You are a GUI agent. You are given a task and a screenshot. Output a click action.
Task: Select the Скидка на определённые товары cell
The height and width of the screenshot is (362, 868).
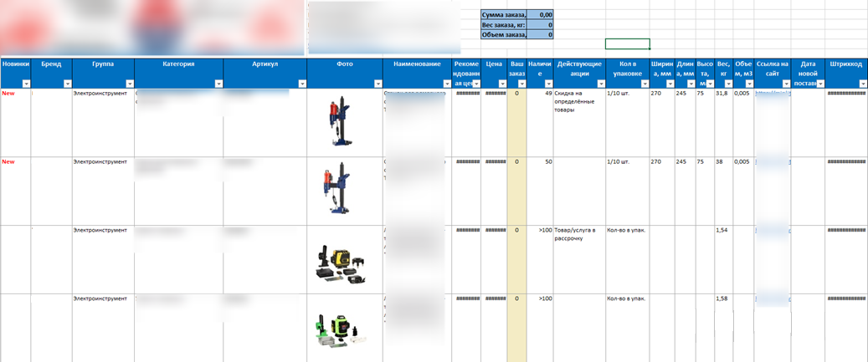coord(578,101)
